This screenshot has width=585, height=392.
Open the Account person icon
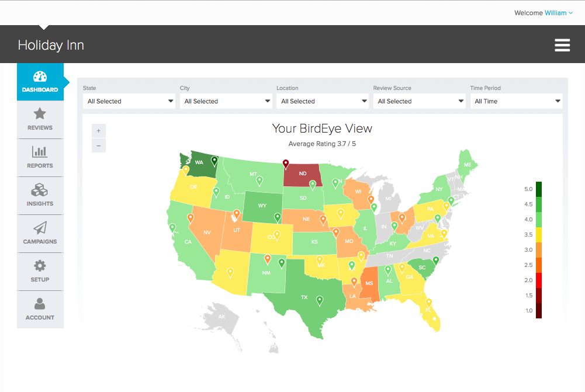(x=40, y=304)
